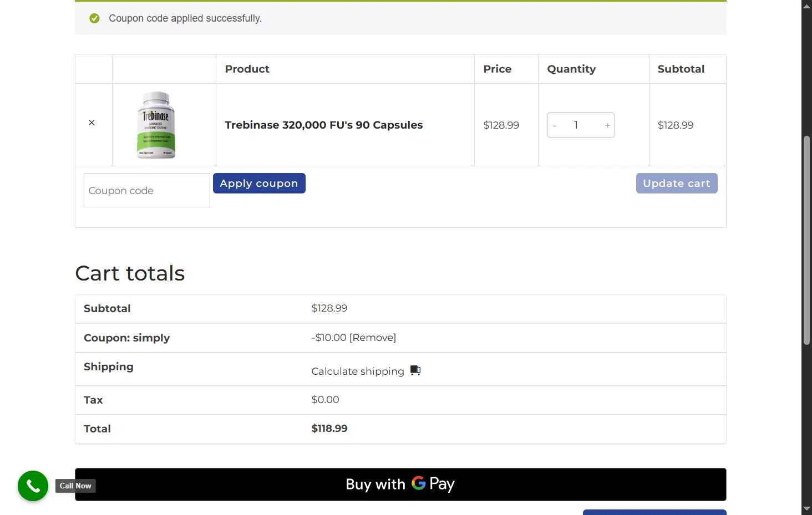
Task: Click the green success checkmark icon
Action: point(94,18)
